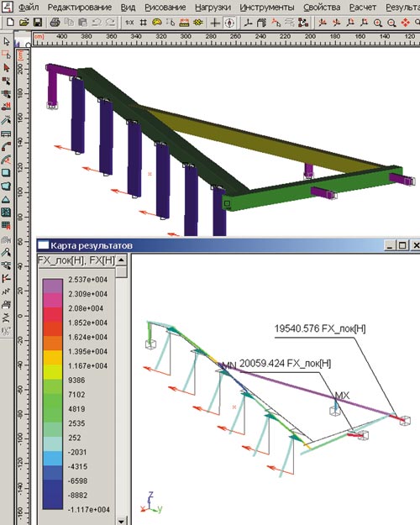This screenshot has width=420, height=525.
Task: Toggle the crosshair cursor toolbar button
Action: point(215,23)
